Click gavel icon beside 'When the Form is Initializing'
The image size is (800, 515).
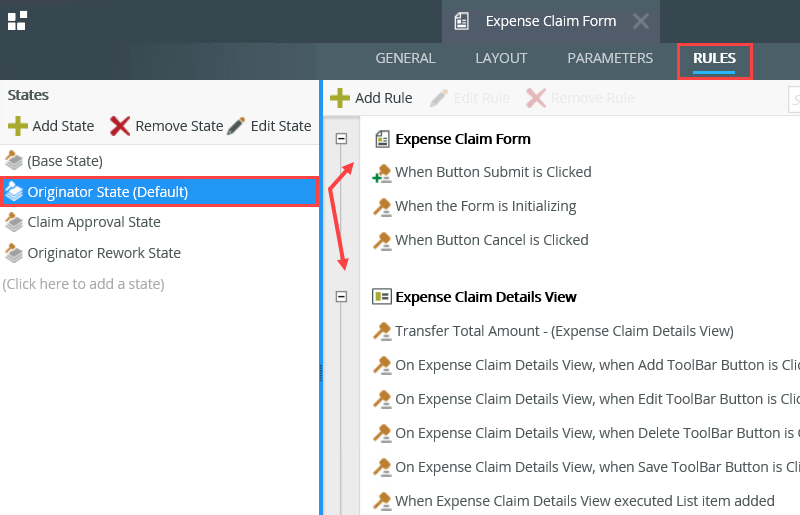(x=382, y=207)
